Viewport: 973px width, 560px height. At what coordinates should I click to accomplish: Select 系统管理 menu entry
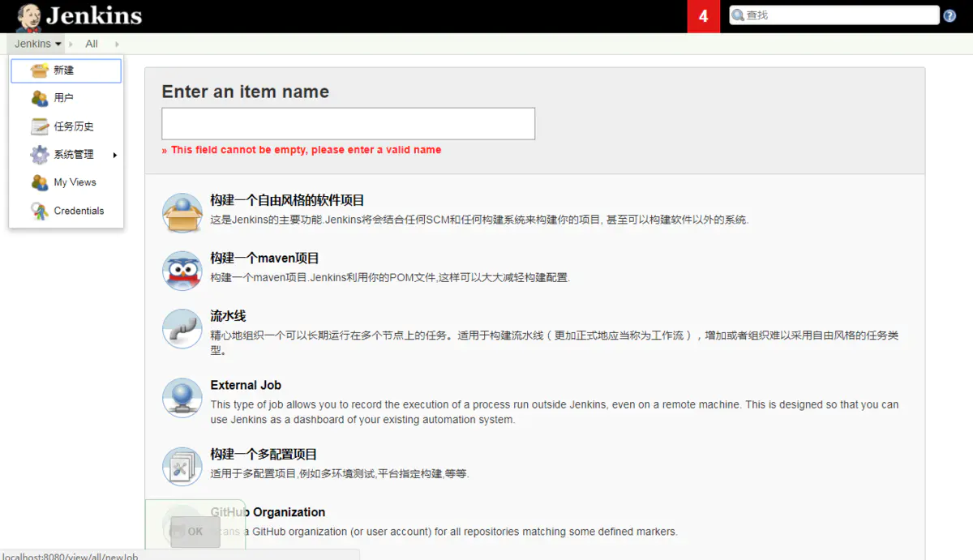pos(66,154)
